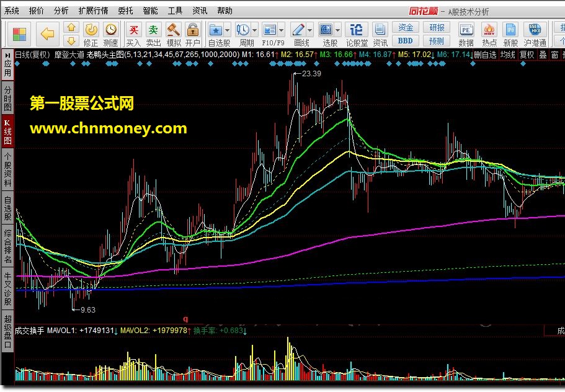565x392 pixels.
Task: Click the 窗 window button
Action: (x=554, y=55)
